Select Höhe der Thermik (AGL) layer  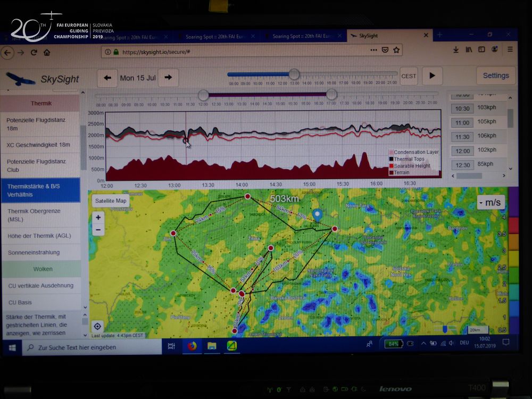[40, 236]
